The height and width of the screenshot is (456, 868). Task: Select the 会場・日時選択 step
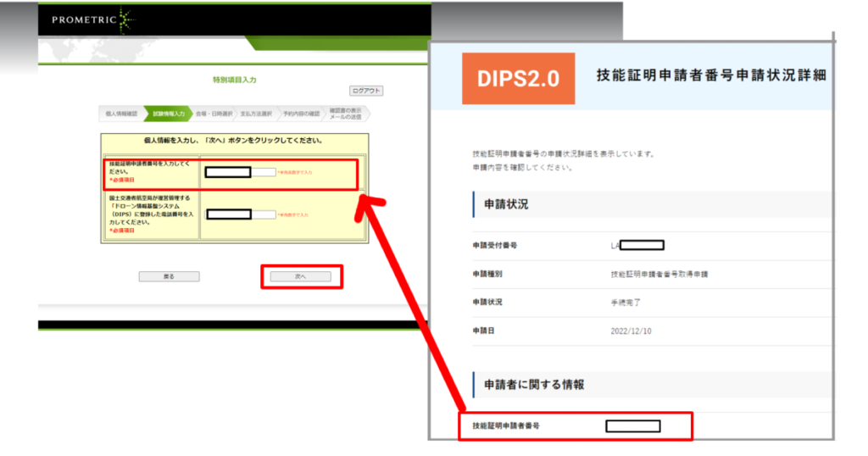click(214, 114)
